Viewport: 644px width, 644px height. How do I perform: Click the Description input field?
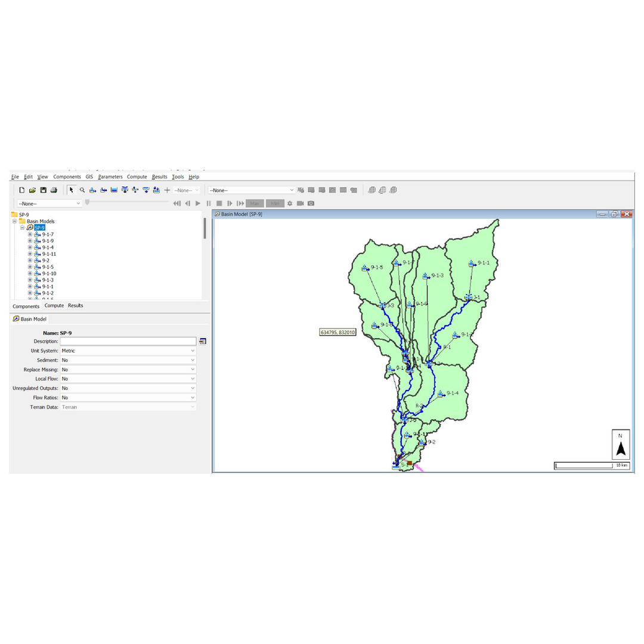(x=128, y=341)
